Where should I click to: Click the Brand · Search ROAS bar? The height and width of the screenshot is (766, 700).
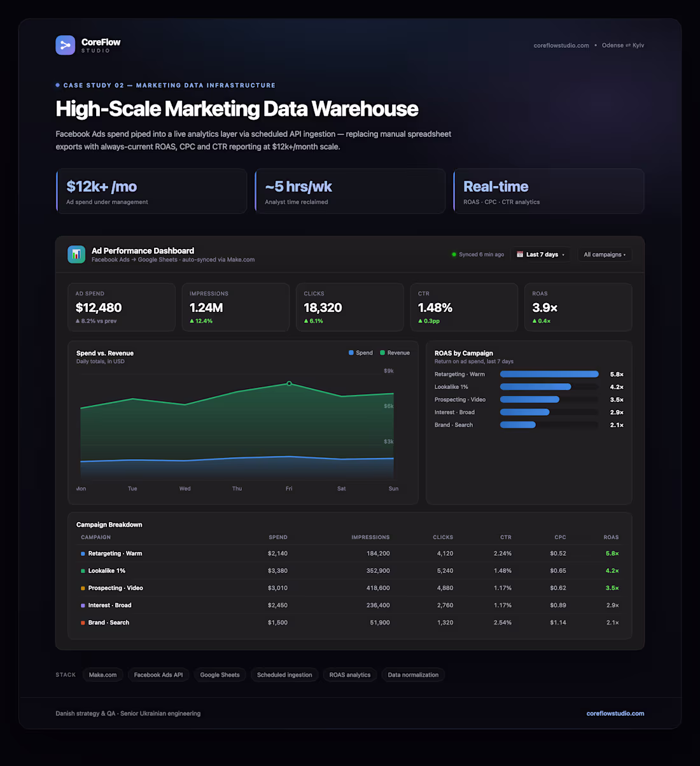point(518,425)
